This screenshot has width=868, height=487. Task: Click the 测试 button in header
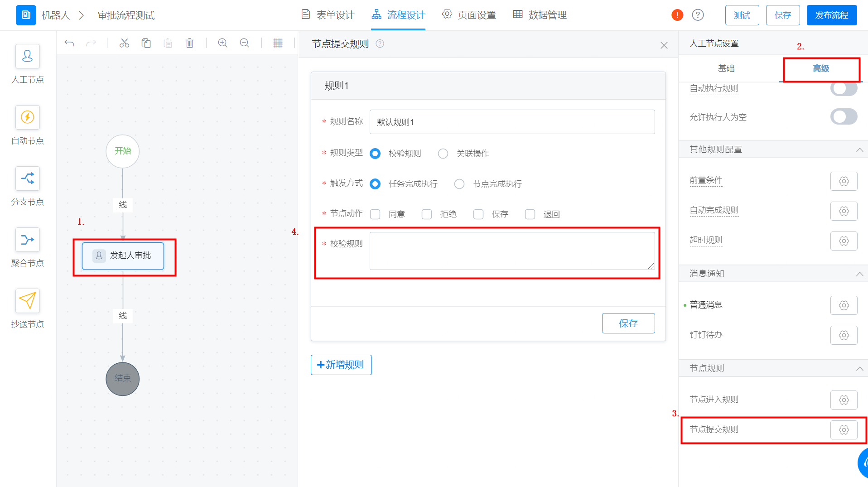click(x=742, y=15)
